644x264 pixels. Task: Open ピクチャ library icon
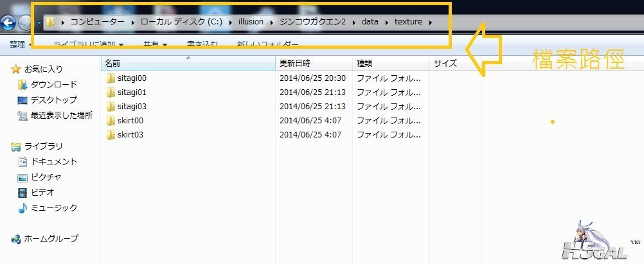coord(22,177)
